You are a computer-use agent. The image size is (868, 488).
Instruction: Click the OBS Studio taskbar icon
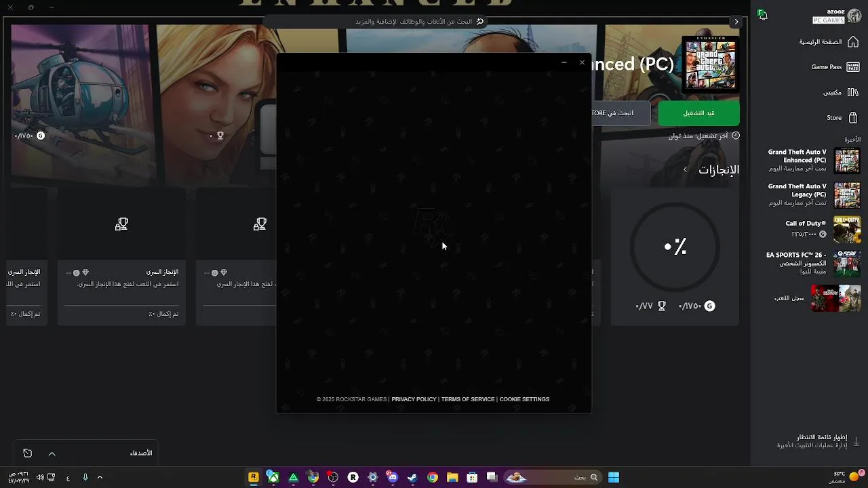(x=333, y=477)
